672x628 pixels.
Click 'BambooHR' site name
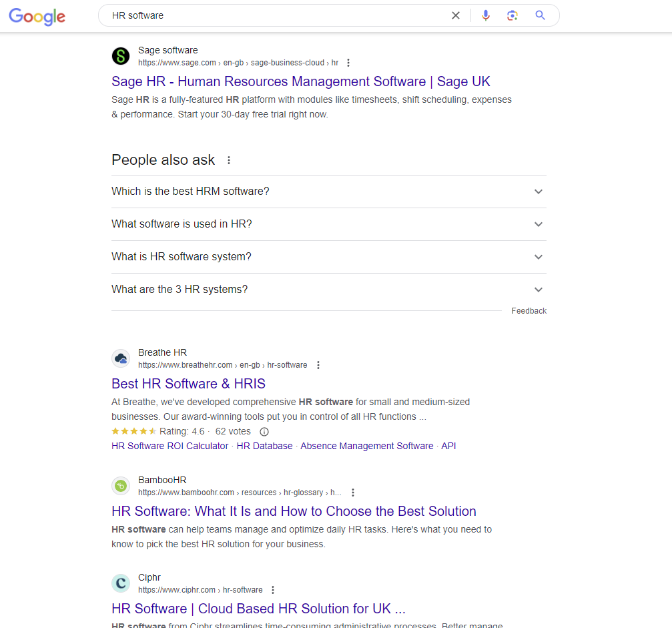click(x=162, y=480)
